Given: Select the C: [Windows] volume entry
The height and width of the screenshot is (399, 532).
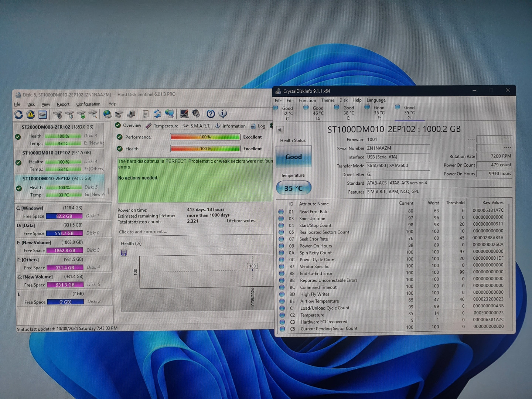Looking at the screenshot, I should point(64,212).
